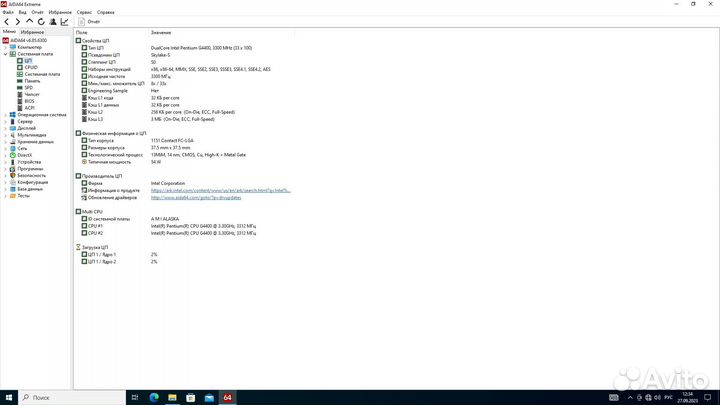This screenshot has width=720, height=405.
Task: Collapse the expanded Системная плата category
Action: tap(6, 54)
